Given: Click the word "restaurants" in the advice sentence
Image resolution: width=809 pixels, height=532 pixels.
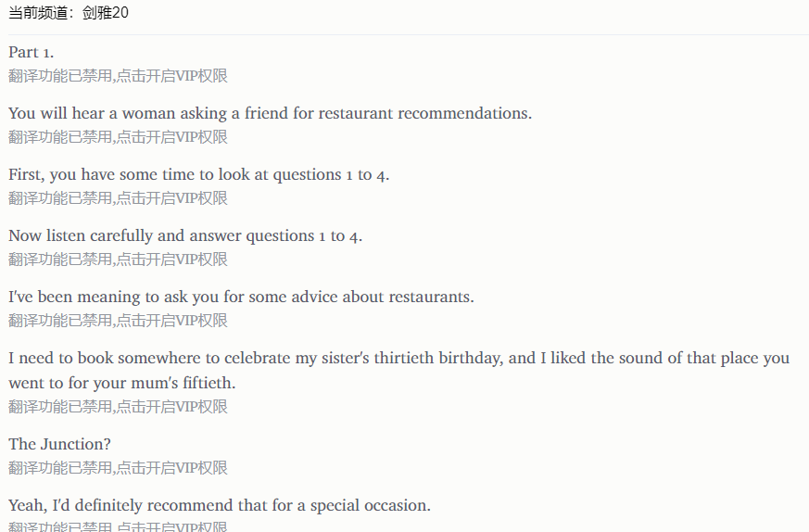Looking at the screenshot, I should (x=430, y=297).
